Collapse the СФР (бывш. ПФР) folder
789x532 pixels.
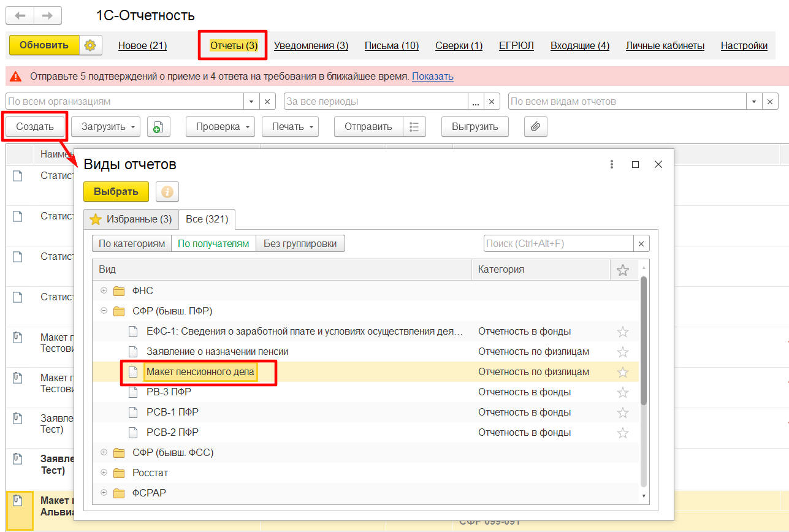point(104,311)
